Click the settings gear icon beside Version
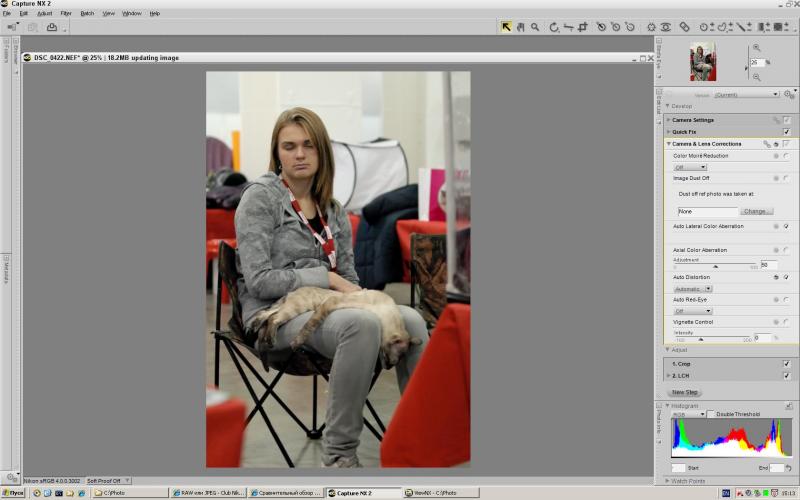This screenshot has width=800, height=500. pyautogui.click(x=789, y=94)
